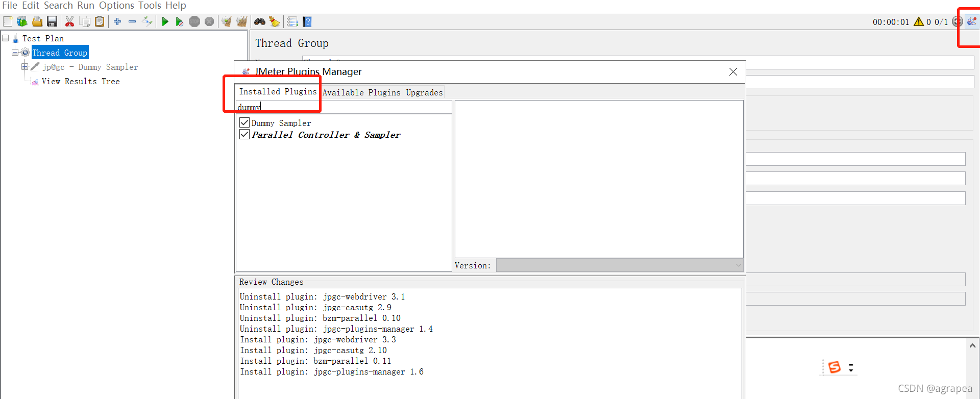Uncheck Parallel Controller & Sampler checkbox
The height and width of the screenshot is (399, 980).
pos(244,134)
